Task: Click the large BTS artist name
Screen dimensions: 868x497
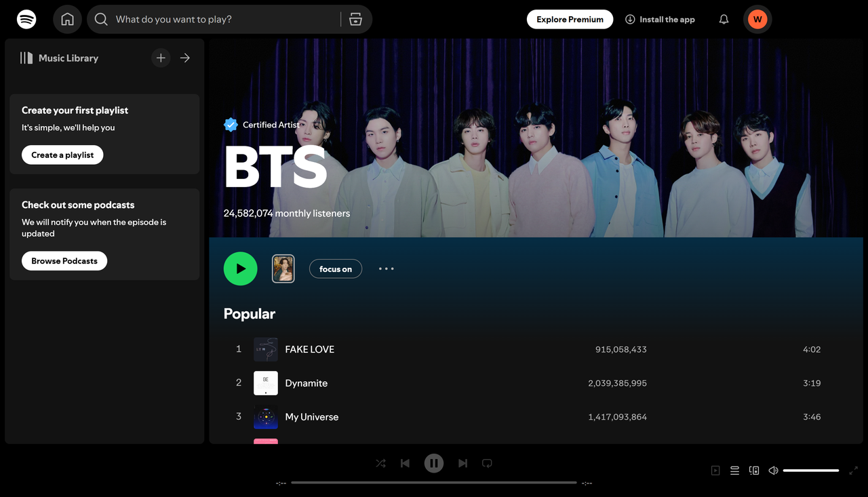Action: tap(275, 167)
